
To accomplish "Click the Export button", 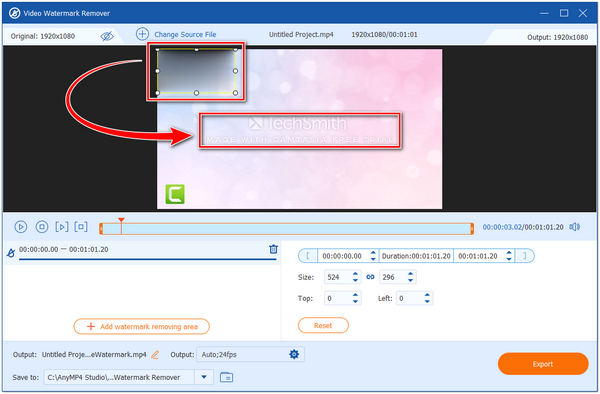I will (x=543, y=364).
